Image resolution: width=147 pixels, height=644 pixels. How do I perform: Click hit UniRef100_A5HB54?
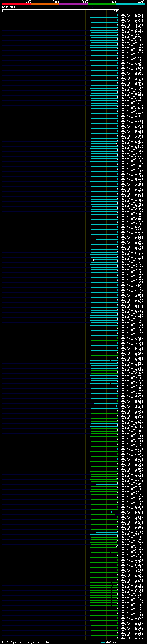point(132,25)
